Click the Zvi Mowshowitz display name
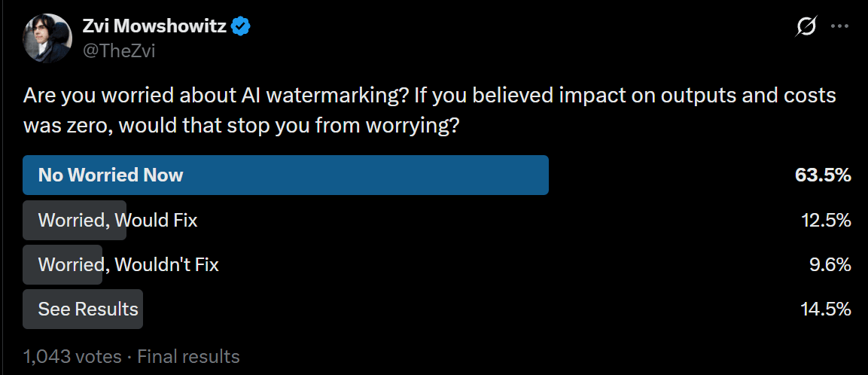Image resolution: width=868 pixels, height=375 pixels. pyautogui.click(x=154, y=26)
